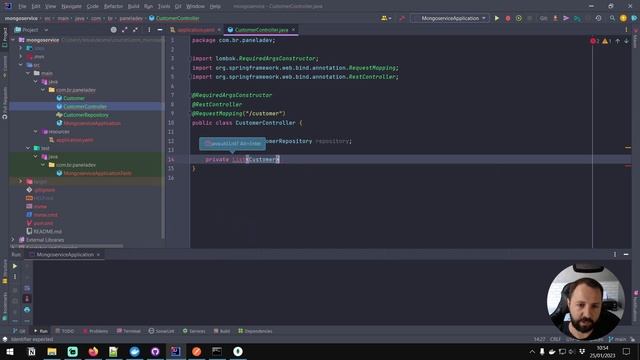Viewport: 640px width, 360px height.
Task: Collapse the test folder node
Action: coord(28,148)
